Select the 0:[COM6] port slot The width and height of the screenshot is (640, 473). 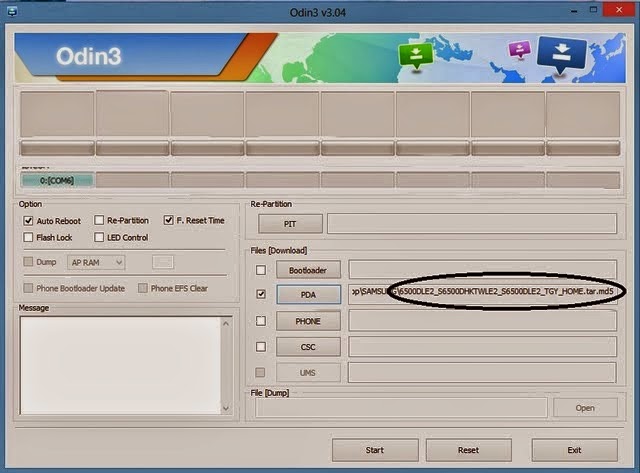(57, 180)
